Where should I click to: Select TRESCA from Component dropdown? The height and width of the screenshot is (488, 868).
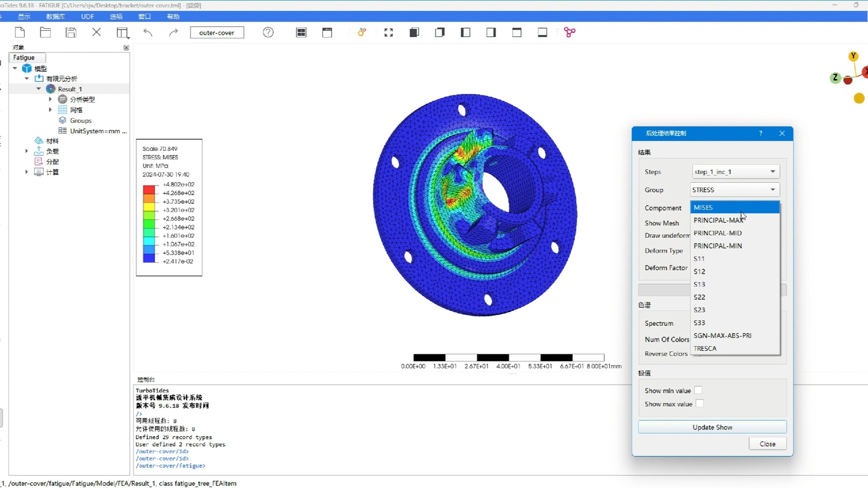tap(707, 348)
